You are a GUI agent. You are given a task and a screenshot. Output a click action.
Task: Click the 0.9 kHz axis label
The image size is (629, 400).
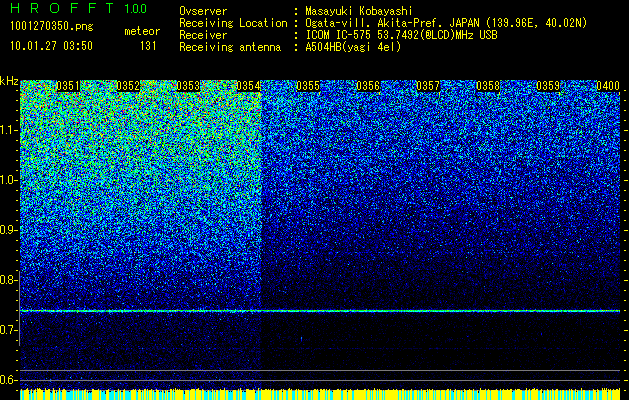tap(8, 230)
